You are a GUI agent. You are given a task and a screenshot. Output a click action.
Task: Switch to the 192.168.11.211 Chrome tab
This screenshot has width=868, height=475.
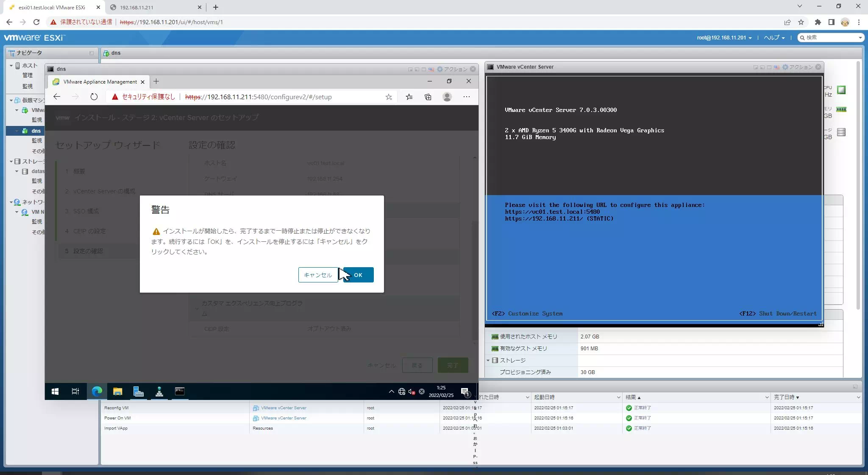point(155,7)
